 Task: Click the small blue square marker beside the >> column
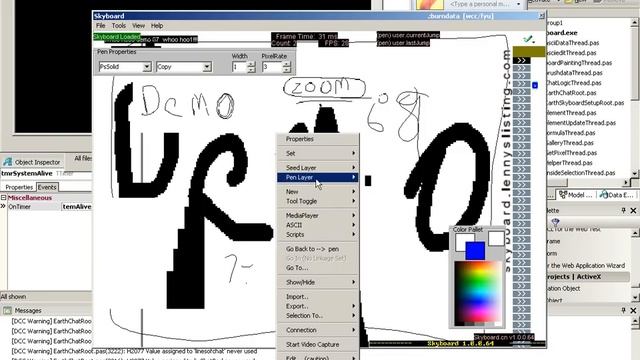pyautogui.click(x=535, y=85)
